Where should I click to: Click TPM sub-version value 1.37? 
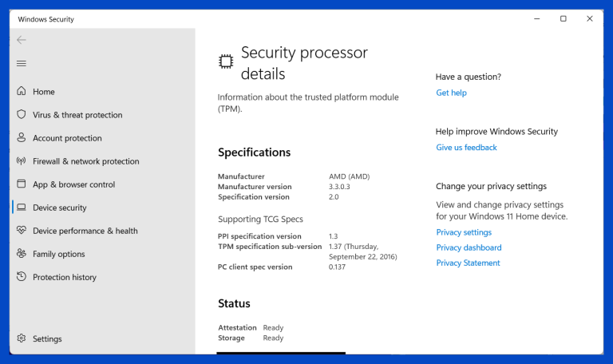click(x=363, y=251)
